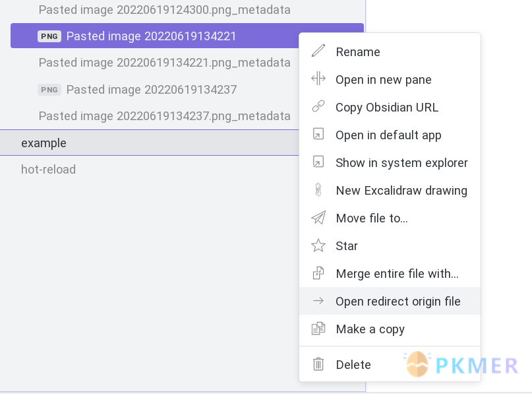Click the Excalidraw icon beside New Excalidraw drawing
This screenshot has height=394, width=532.
318,190
